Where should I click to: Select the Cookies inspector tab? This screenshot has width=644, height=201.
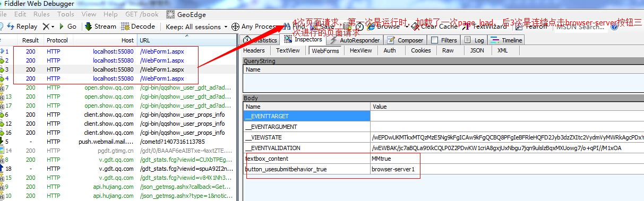click(421, 50)
